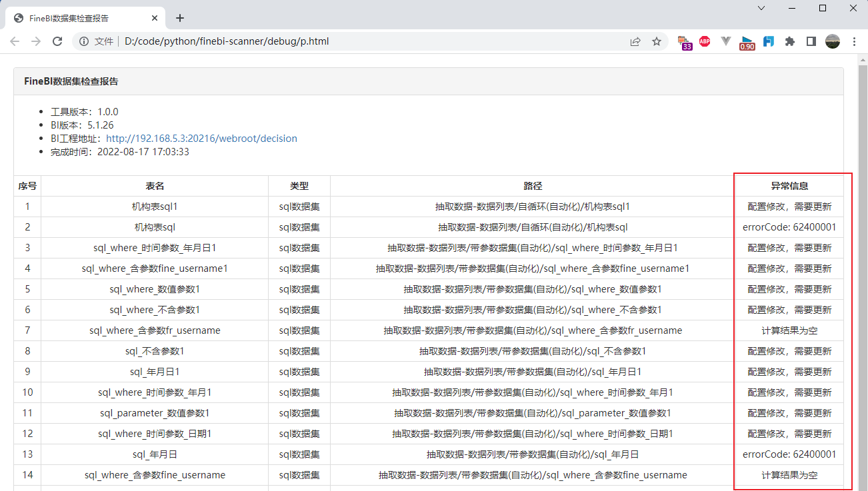Click 计算结果为空 in row 7
Screen dimensions: 868x491
tap(789, 330)
